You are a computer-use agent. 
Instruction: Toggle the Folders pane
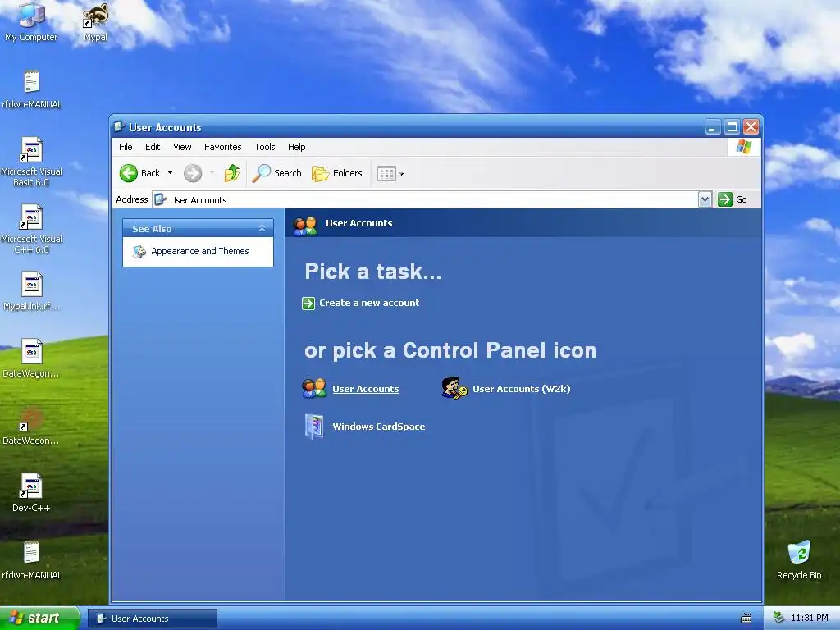(337, 173)
